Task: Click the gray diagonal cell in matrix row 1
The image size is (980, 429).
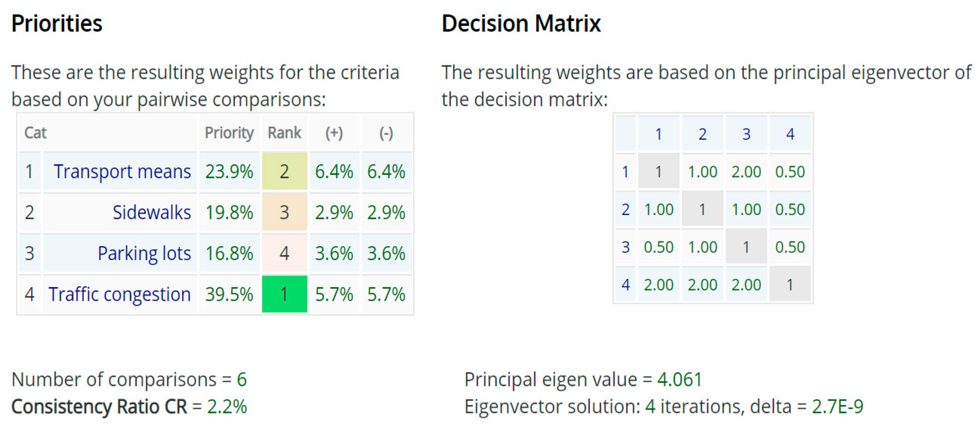Action: point(658,172)
